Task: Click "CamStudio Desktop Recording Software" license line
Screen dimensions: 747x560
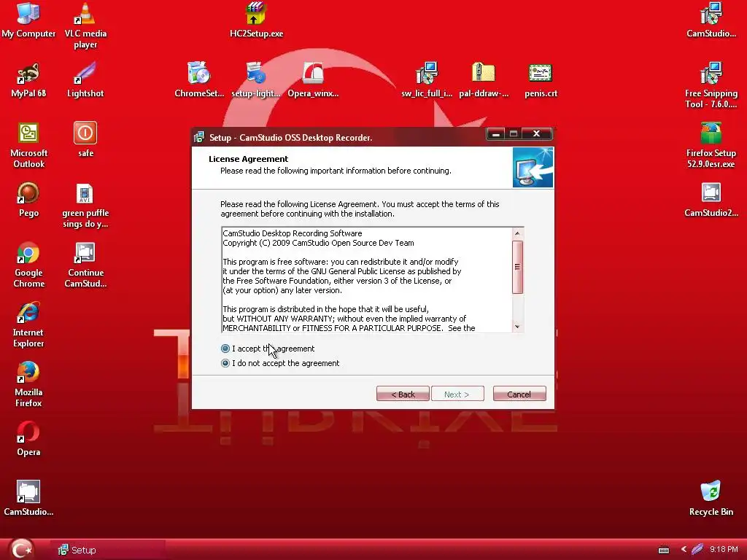Action: click(x=293, y=233)
